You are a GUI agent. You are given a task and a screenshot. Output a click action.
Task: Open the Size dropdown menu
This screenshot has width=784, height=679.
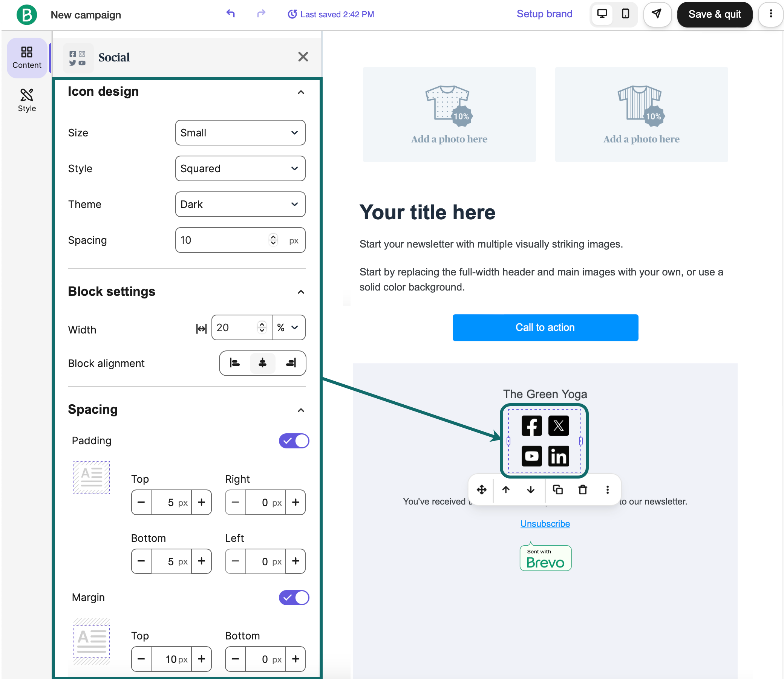[x=239, y=133]
